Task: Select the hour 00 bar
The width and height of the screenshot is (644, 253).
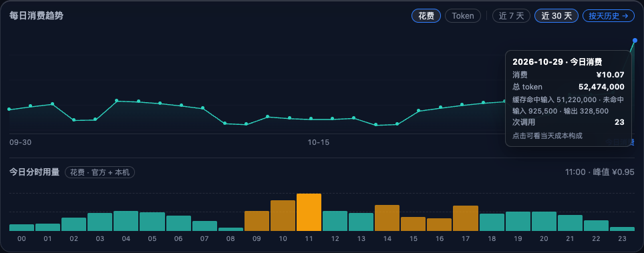Action: coord(22,228)
